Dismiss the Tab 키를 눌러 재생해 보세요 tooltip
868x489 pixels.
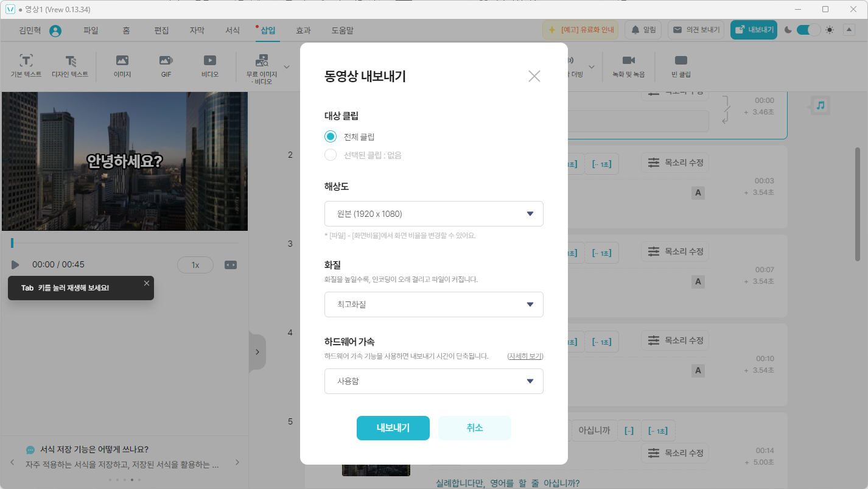[146, 283]
